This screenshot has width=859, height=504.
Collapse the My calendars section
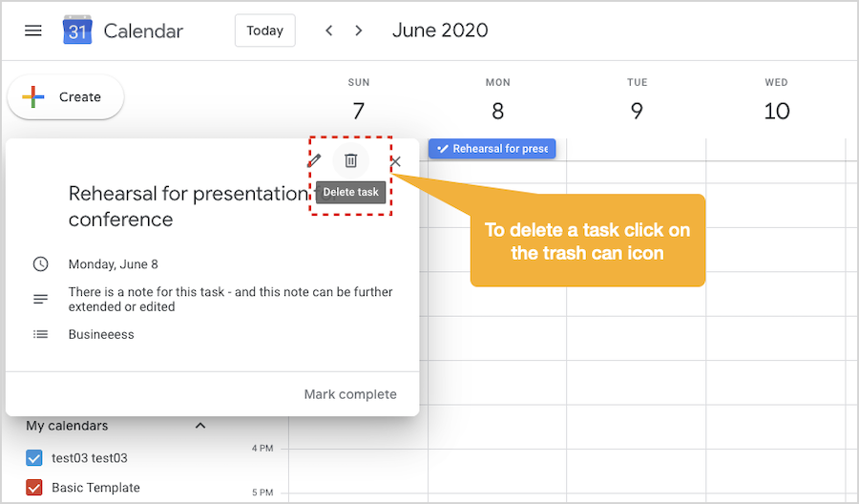click(x=200, y=426)
